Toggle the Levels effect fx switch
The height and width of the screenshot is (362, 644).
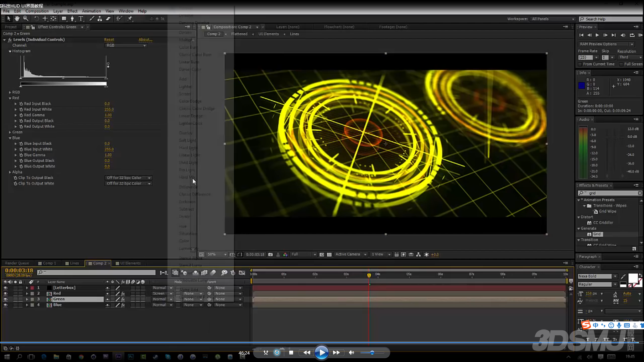tap(10, 40)
